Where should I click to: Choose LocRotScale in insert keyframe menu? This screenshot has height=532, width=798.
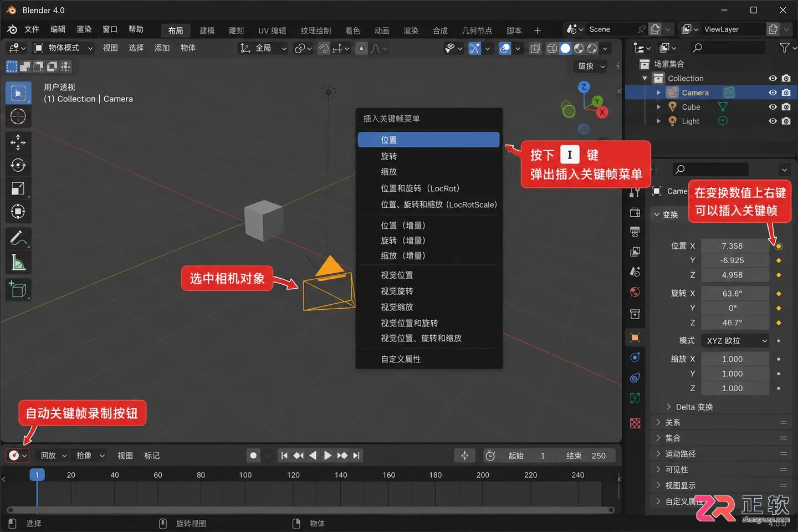(429, 204)
